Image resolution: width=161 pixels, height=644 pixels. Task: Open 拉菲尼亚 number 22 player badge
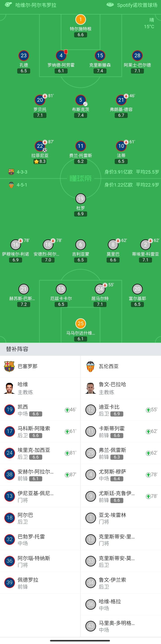[x=40, y=146]
